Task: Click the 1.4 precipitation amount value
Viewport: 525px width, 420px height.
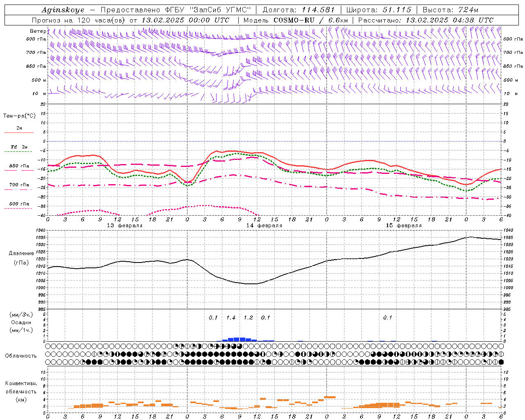Action: pyautogui.click(x=231, y=318)
